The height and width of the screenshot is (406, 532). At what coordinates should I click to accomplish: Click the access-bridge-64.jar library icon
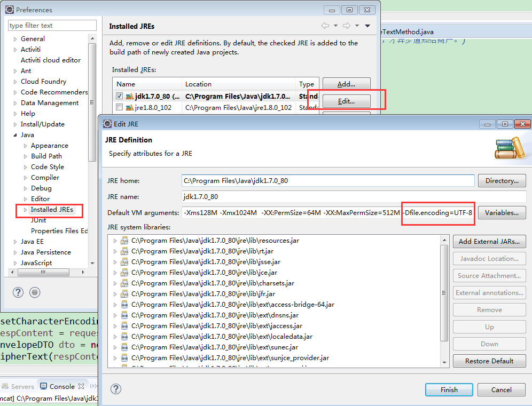[x=124, y=305]
